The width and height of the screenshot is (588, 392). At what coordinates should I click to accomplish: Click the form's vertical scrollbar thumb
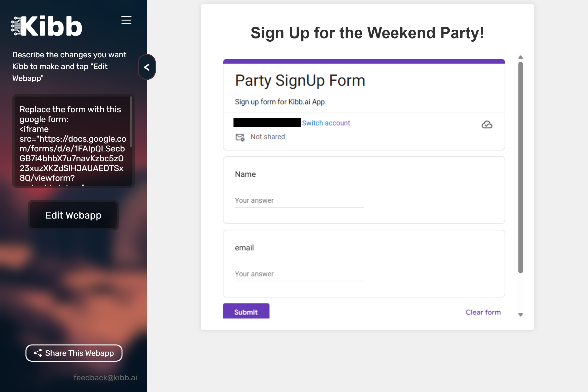[520, 168]
